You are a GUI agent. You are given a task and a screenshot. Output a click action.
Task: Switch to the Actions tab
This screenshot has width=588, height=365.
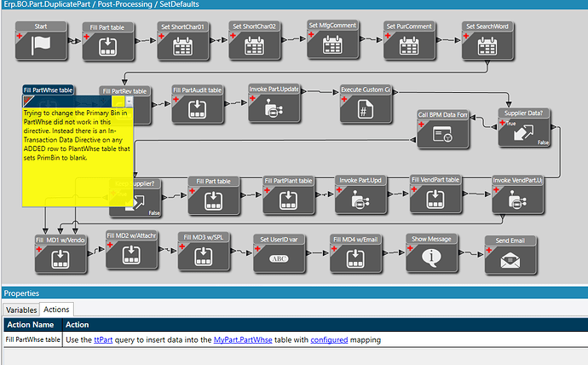pos(56,310)
